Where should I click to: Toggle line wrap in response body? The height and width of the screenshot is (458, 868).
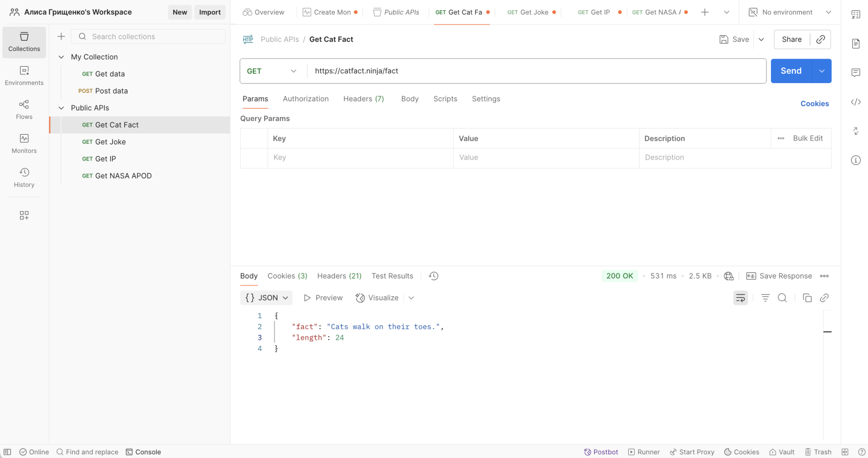tap(741, 297)
